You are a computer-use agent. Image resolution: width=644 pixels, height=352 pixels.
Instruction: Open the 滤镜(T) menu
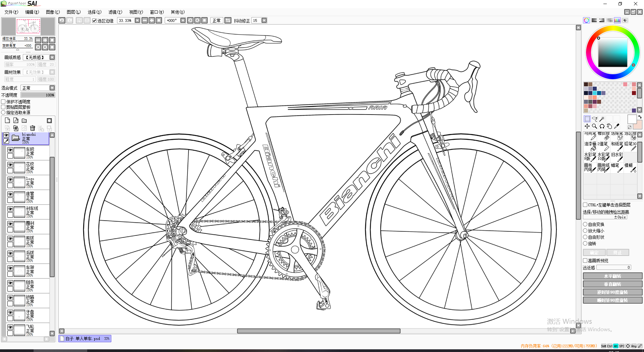point(115,12)
